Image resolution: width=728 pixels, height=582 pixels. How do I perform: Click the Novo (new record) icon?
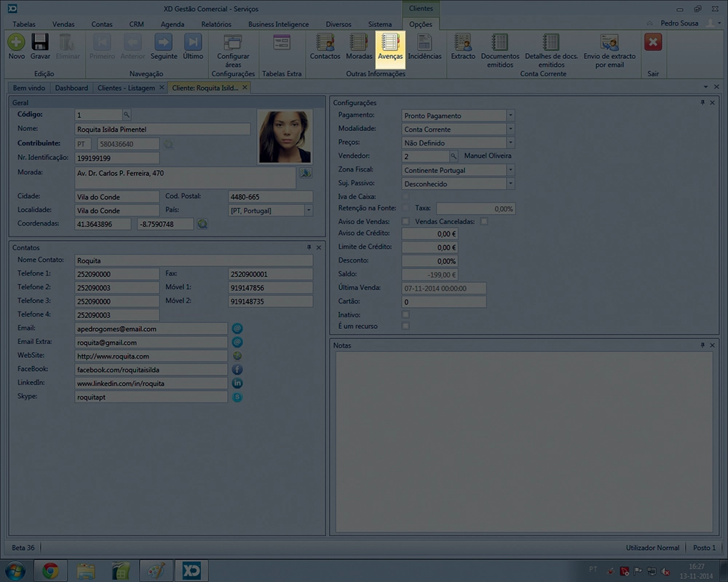click(16, 43)
